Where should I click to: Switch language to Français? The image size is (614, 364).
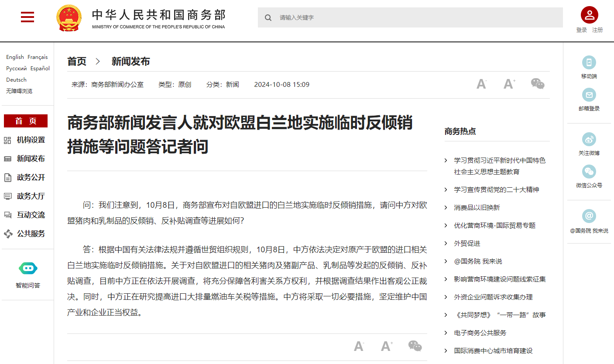point(38,57)
